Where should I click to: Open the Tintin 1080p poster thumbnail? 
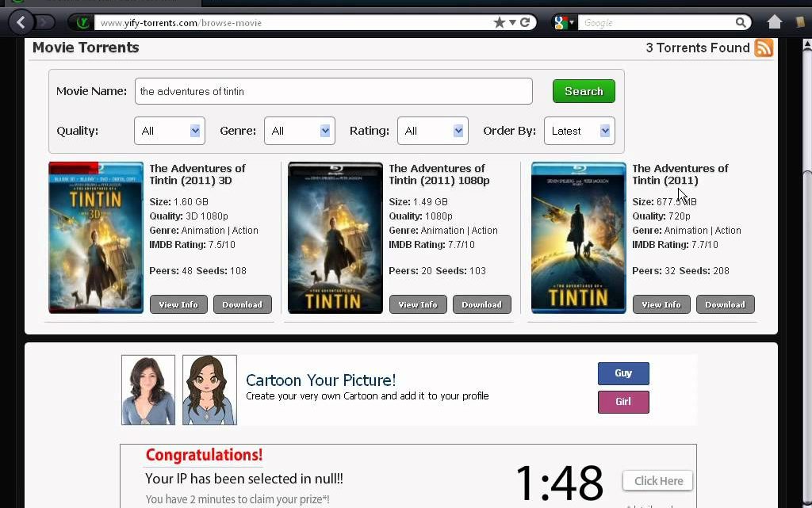coord(335,238)
